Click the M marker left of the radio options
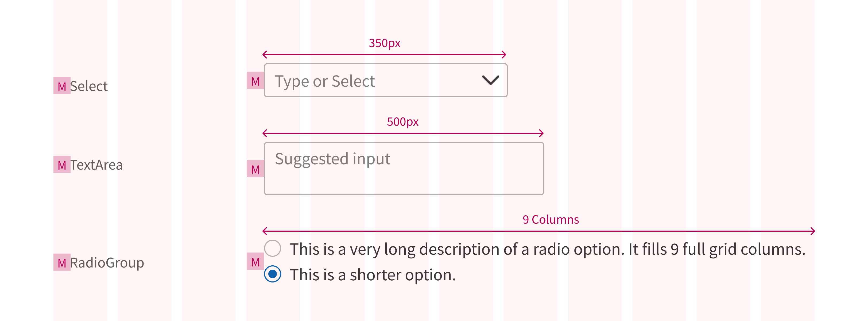The width and height of the screenshot is (868, 321). (255, 261)
